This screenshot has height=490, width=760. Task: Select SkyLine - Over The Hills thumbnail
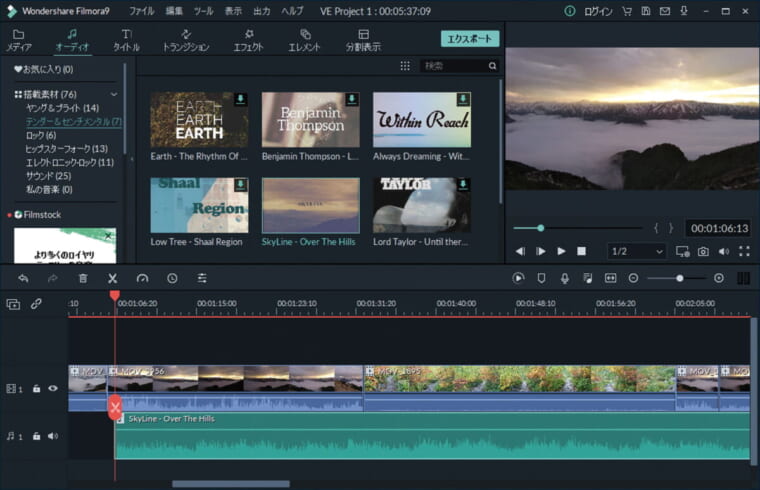(x=311, y=205)
